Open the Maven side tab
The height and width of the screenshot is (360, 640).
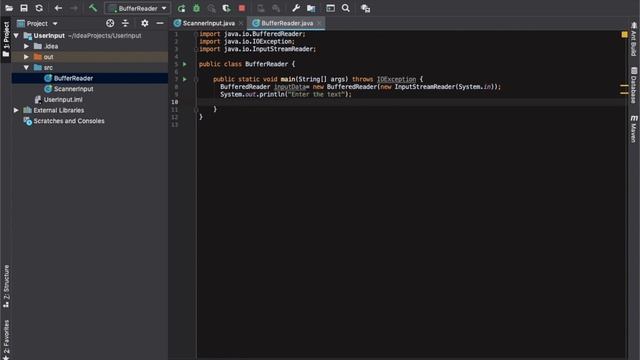[633, 129]
